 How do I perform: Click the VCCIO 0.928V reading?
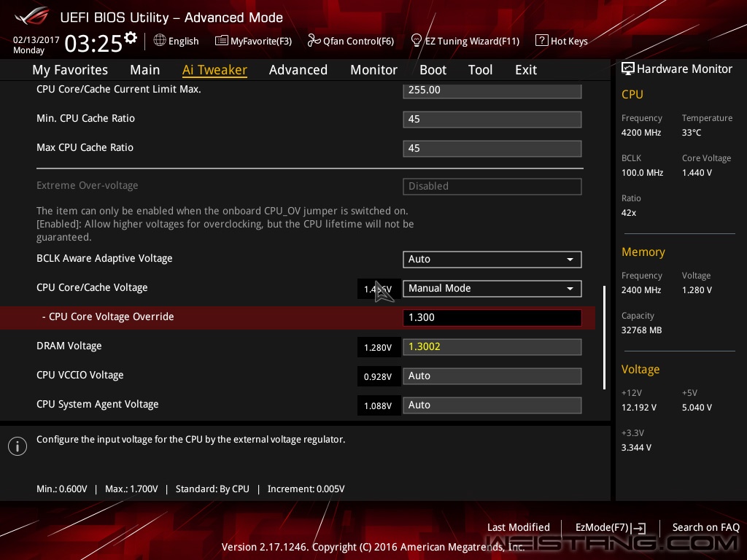point(378,376)
